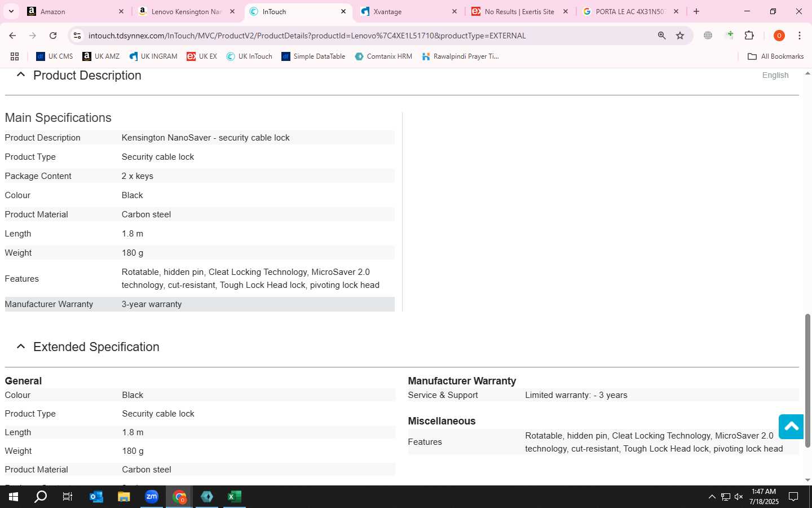Click the scrollbar up arrow
812x508 pixels.
(x=807, y=73)
